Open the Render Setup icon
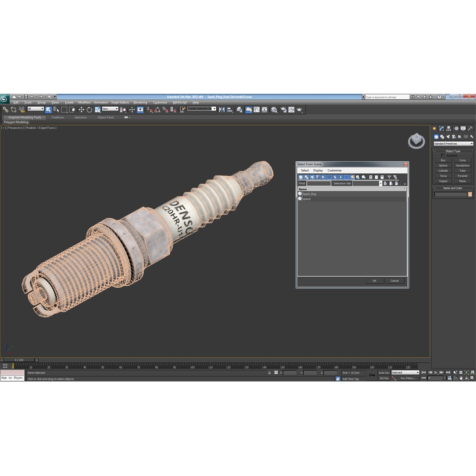This screenshot has width=476, height=476. (x=283, y=110)
